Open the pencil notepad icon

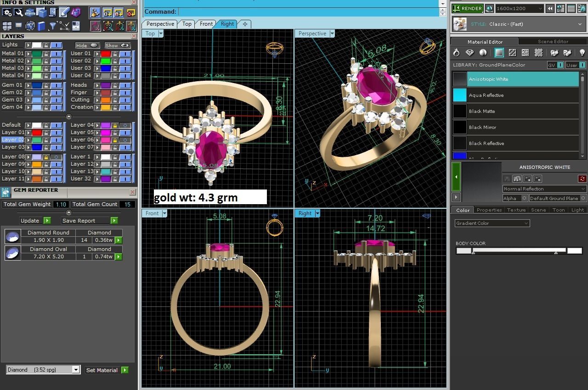64,12
